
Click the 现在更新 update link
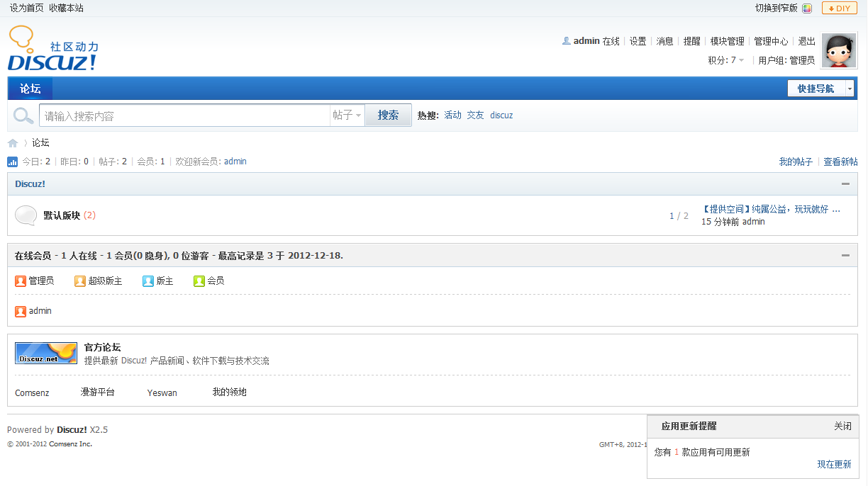pyautogui.click(x=834, y=464)
